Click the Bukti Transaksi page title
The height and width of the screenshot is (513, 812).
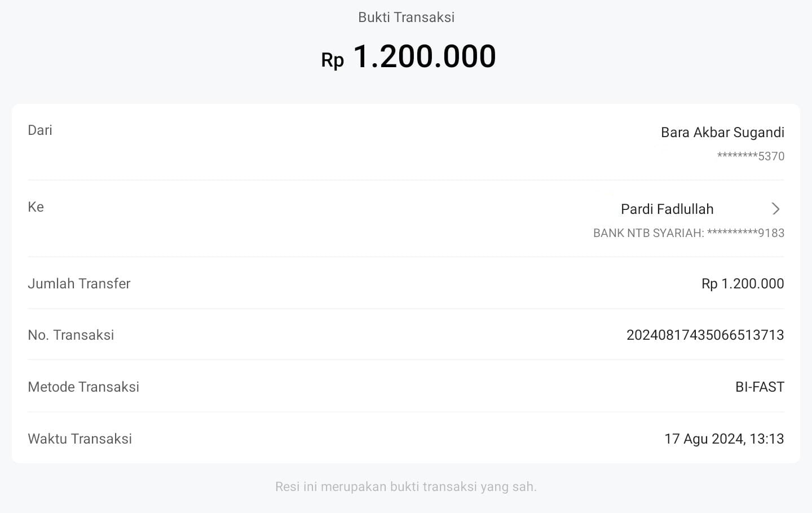406,17
